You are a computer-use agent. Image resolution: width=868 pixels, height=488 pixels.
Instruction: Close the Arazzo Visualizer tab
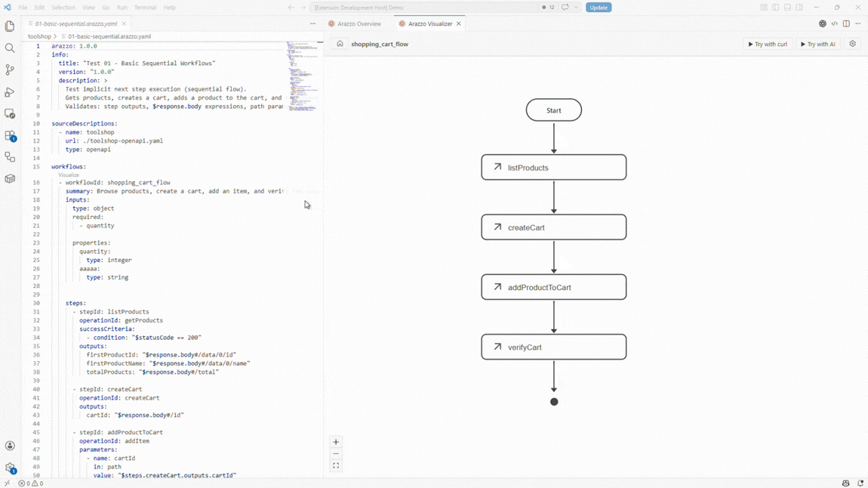tap(458, 24)
